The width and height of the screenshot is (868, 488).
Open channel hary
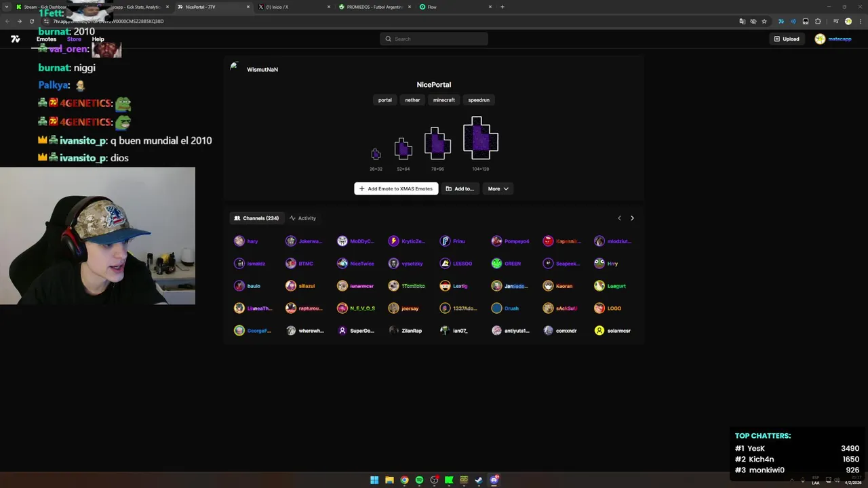click(x=247, y=241)
